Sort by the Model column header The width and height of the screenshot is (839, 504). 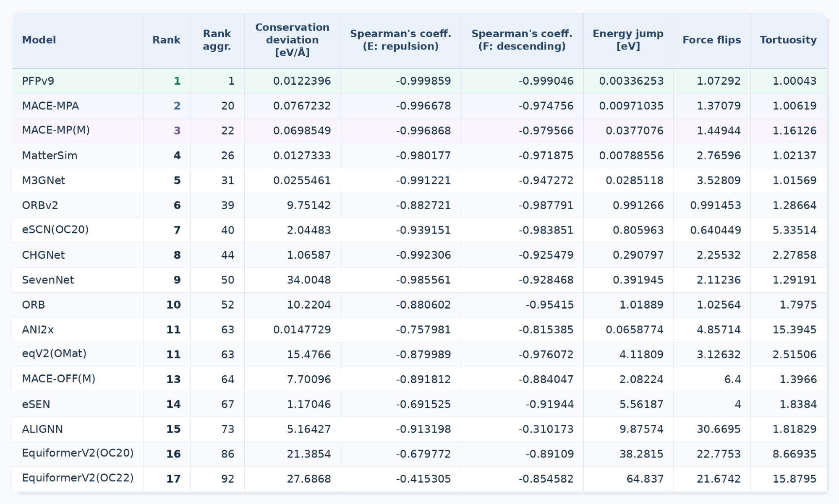(x=39, y=40)
